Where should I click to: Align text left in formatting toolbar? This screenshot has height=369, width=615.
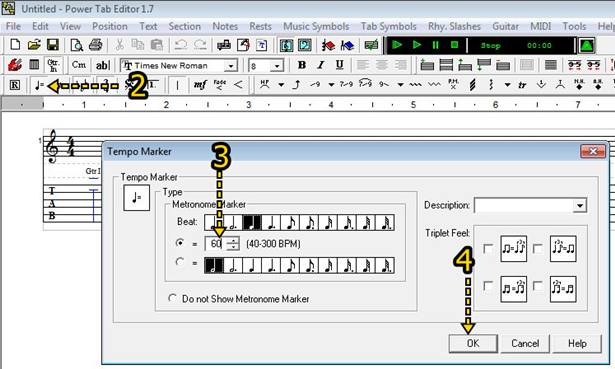click(362, 65)
